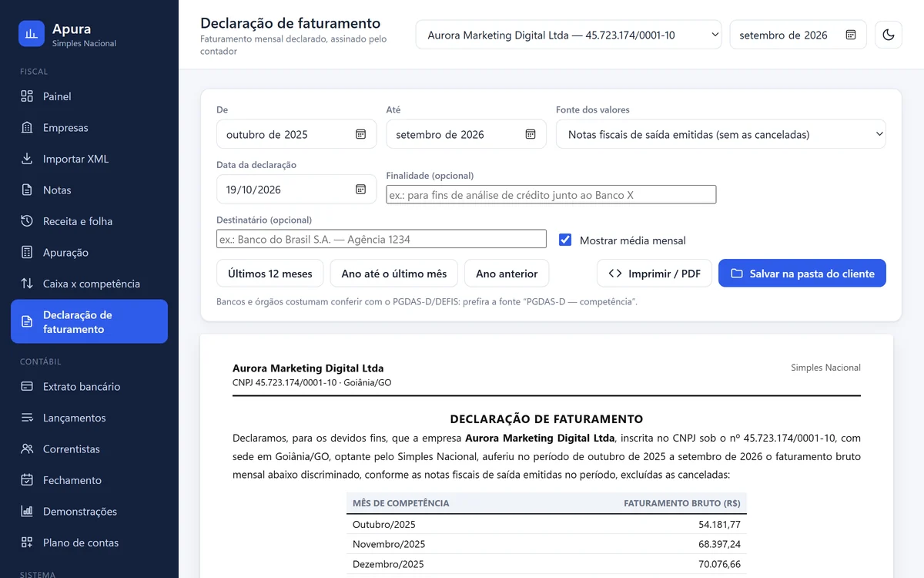Click Últimos 12 meses button

(270, 274)
